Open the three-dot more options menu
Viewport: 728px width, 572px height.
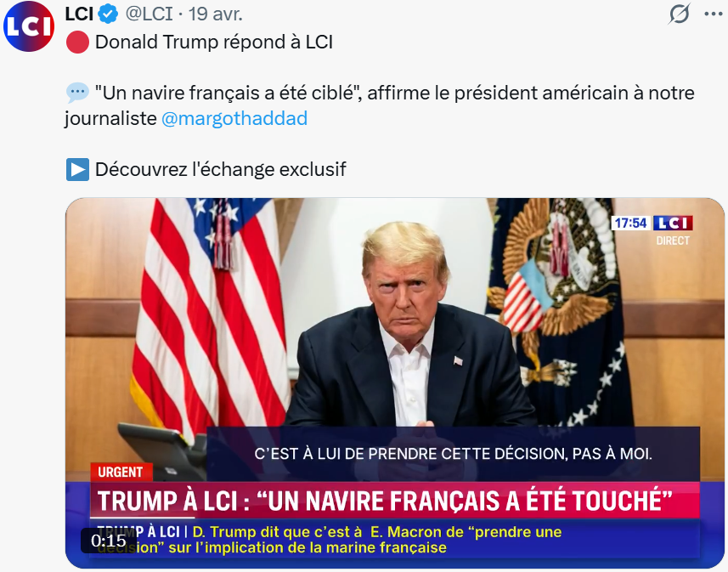[714, 14]
